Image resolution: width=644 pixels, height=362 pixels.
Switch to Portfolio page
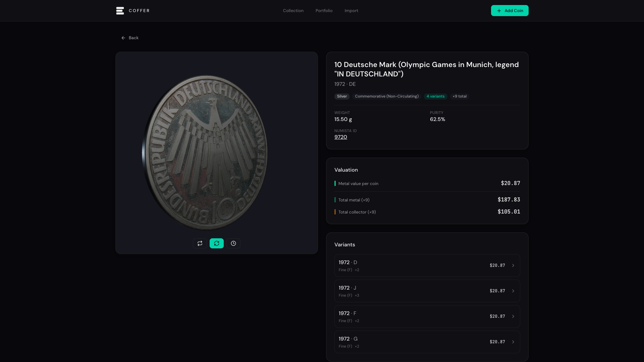click(x=324, y=11)
